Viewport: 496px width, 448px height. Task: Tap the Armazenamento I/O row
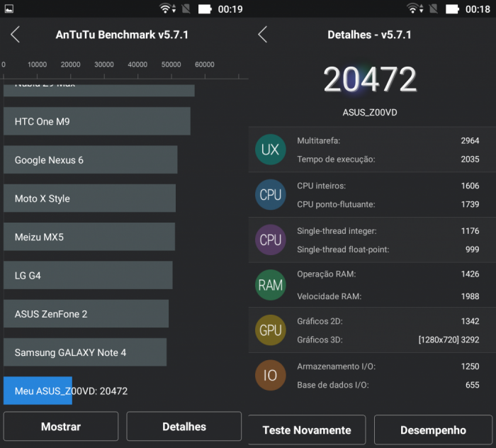coord(388,366)
